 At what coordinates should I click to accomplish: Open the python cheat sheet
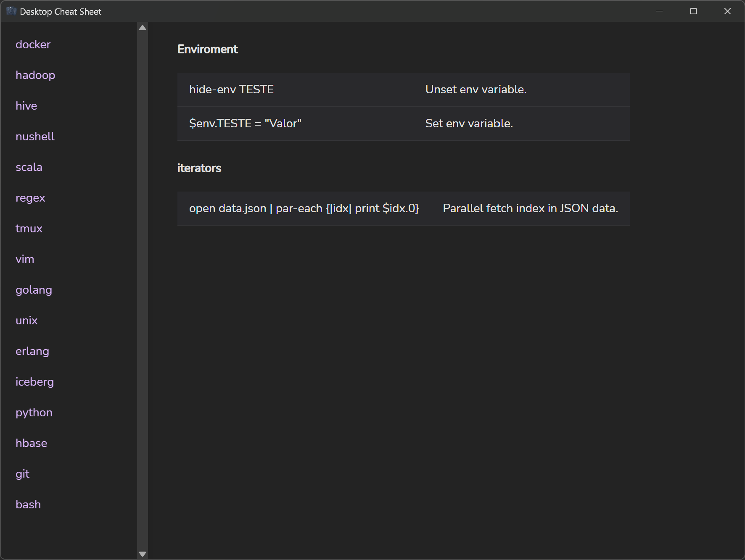click(34, 413)
